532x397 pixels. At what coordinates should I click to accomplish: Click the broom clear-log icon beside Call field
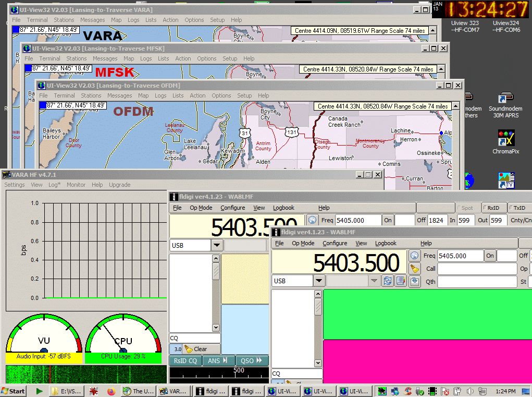[x=414, y=268]
